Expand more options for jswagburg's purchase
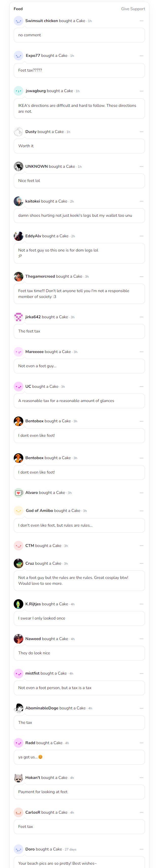Screen dimensions: 157x868 tap(142, 91)
